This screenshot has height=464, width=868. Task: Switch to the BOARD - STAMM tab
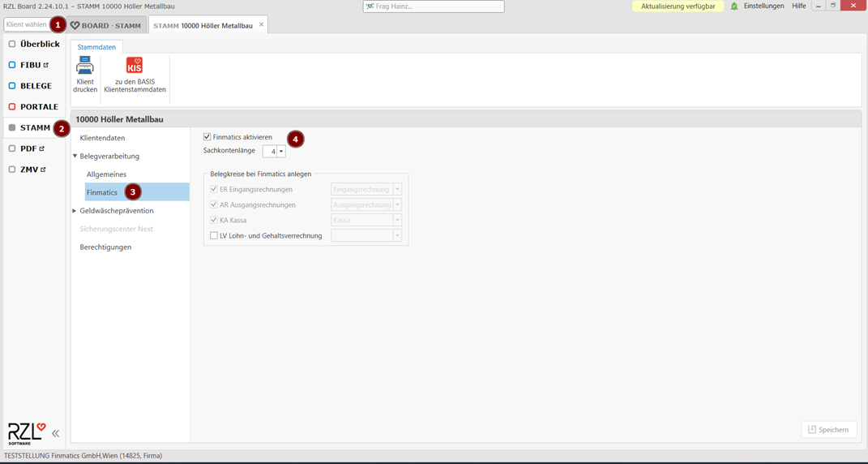107,26
